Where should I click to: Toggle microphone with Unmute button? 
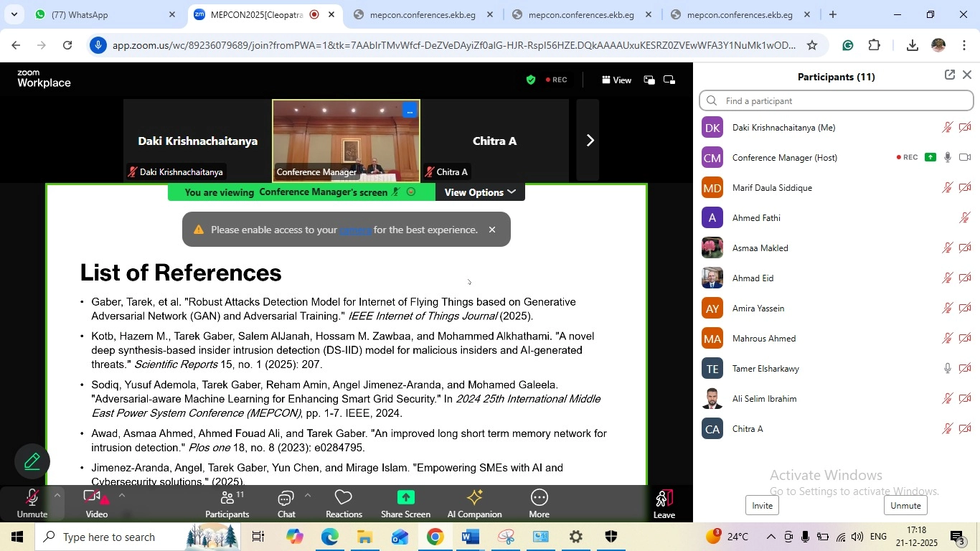tap(32, 504)
